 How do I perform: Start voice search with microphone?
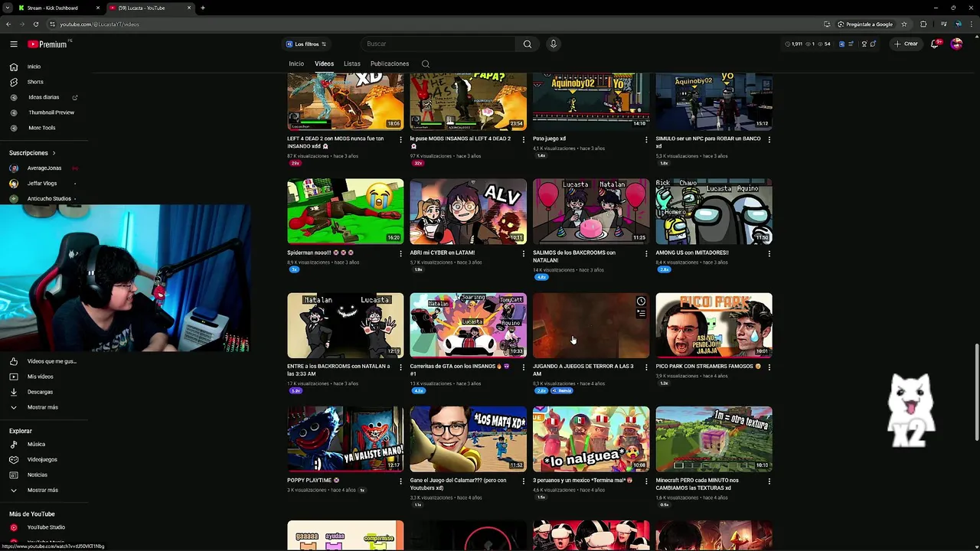554,44
